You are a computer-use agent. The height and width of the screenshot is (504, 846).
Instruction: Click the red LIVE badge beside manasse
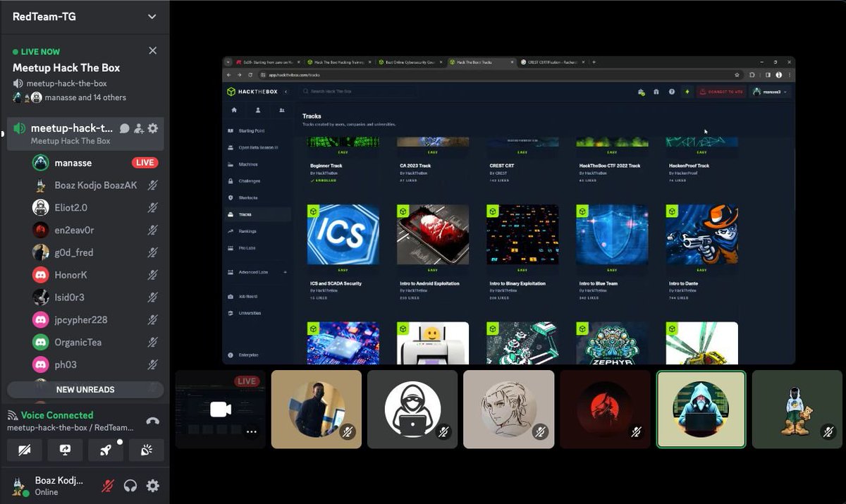click(145, 163)
